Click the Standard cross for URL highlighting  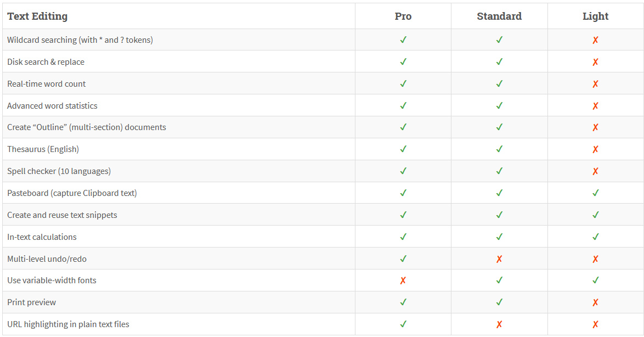point(499,324)
